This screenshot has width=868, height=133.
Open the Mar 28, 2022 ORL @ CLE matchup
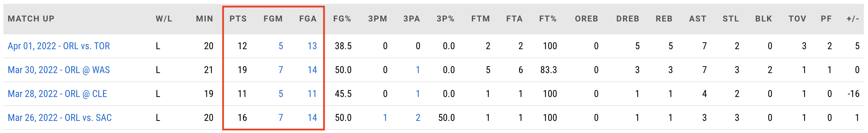[x=57, y=94]
